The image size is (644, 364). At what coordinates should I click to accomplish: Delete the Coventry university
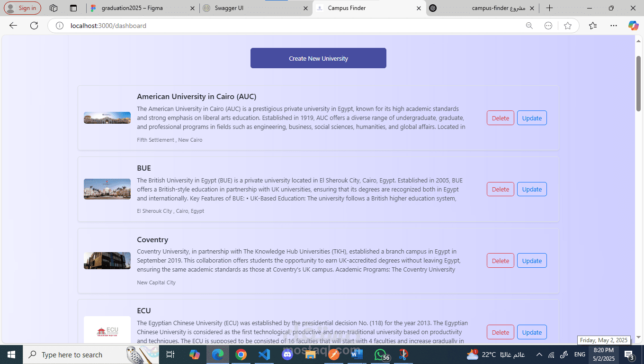[x=500, y=261]
